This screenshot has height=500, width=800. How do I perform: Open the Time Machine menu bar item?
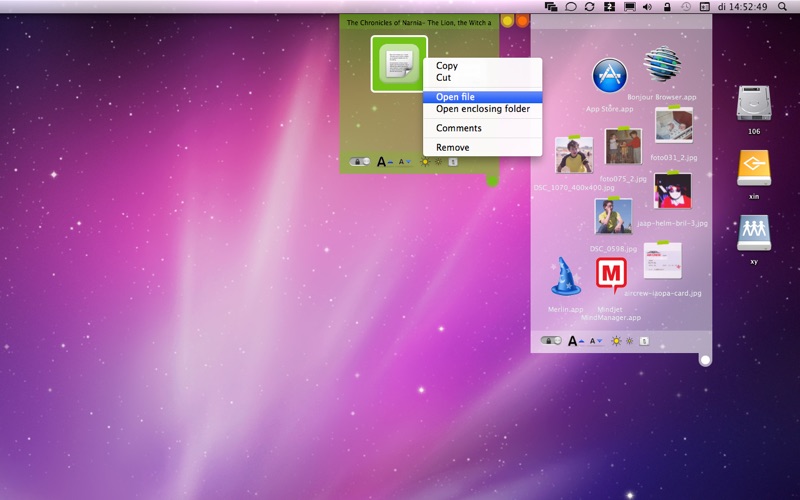pyautogui.click(x=686, y=7)
